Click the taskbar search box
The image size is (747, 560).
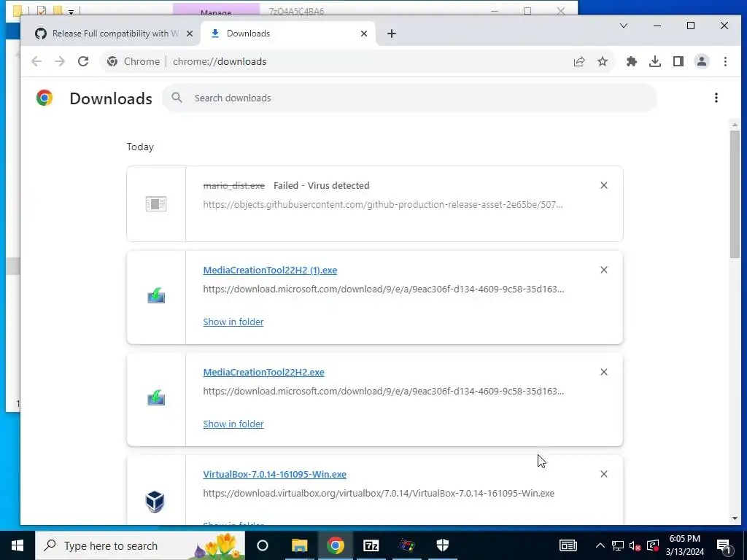pos(140,545)
